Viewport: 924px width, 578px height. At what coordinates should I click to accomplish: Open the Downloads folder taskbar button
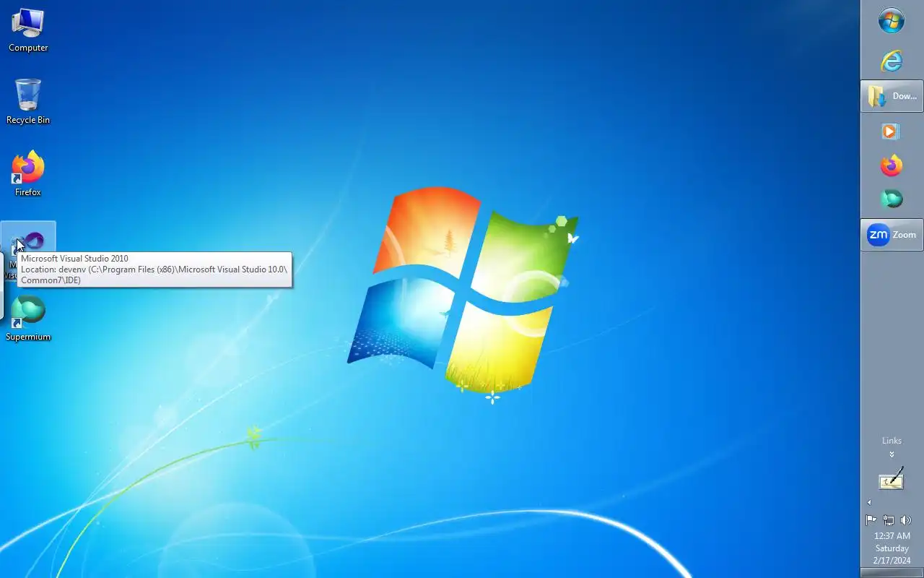point(892,96)
